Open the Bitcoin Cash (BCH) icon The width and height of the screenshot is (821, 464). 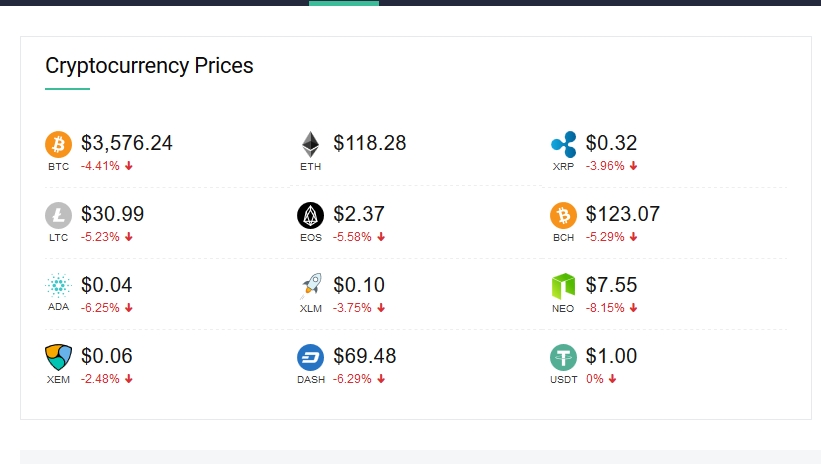(563, 215)
